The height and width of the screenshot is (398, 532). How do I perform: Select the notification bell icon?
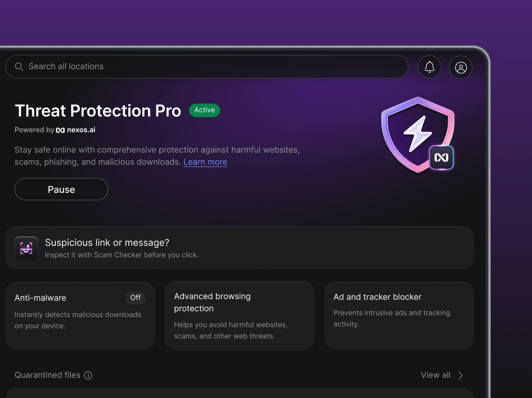point(429,67)
